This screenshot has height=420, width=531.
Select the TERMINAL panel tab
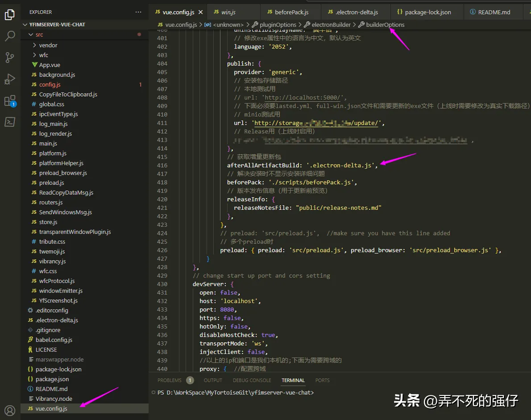(293, 380)
